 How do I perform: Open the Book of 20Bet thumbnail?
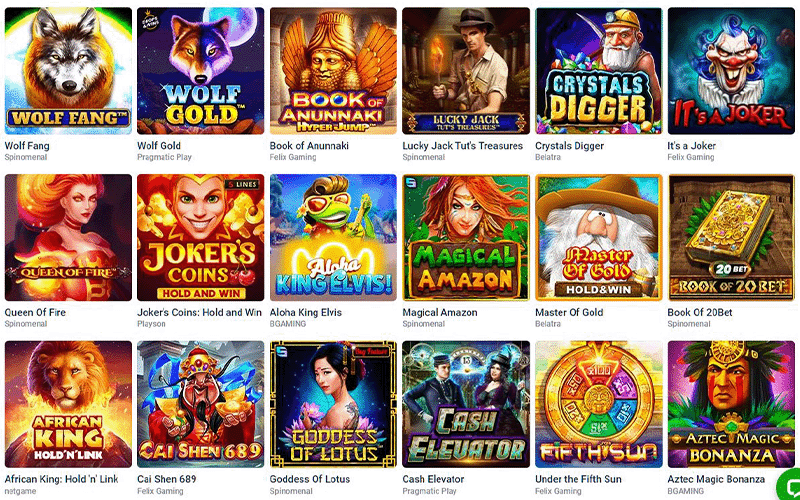tap(731, 238)
